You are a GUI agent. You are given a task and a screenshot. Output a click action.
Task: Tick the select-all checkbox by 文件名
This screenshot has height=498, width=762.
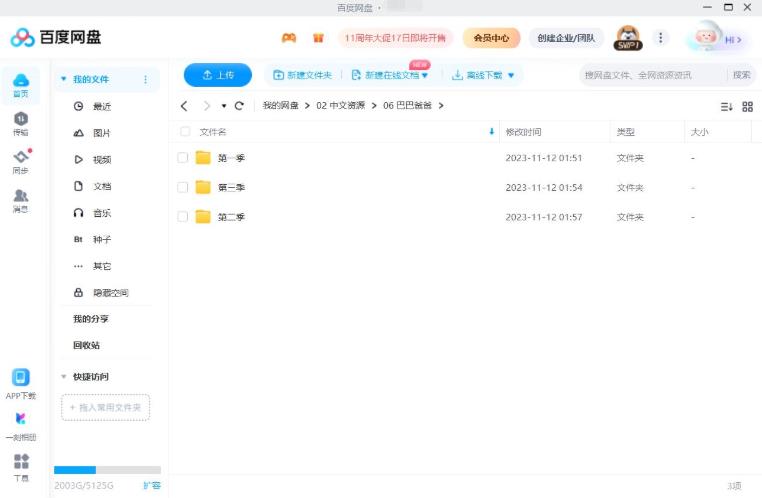pos(185,131)
